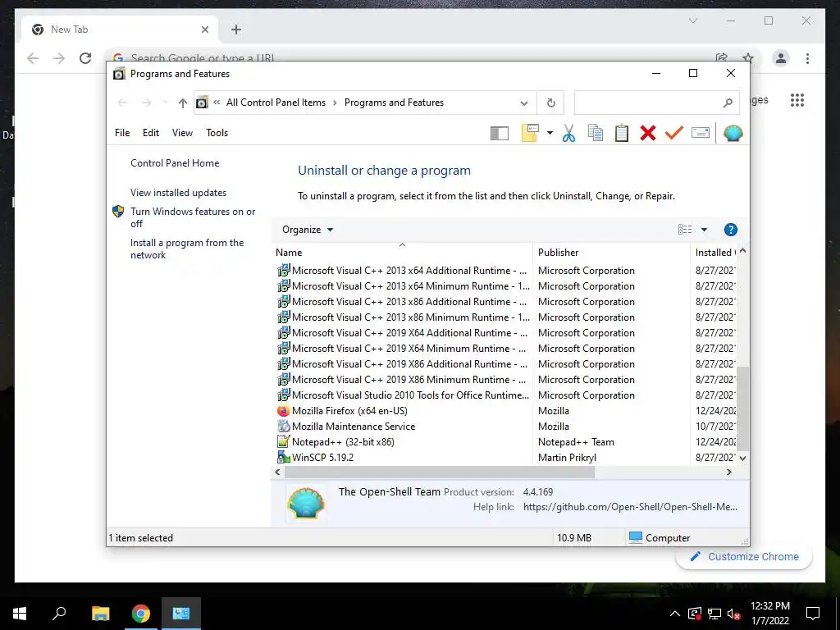Click the red X Delete icon
This screenshot has width=840, height=630.
[648, 133]
